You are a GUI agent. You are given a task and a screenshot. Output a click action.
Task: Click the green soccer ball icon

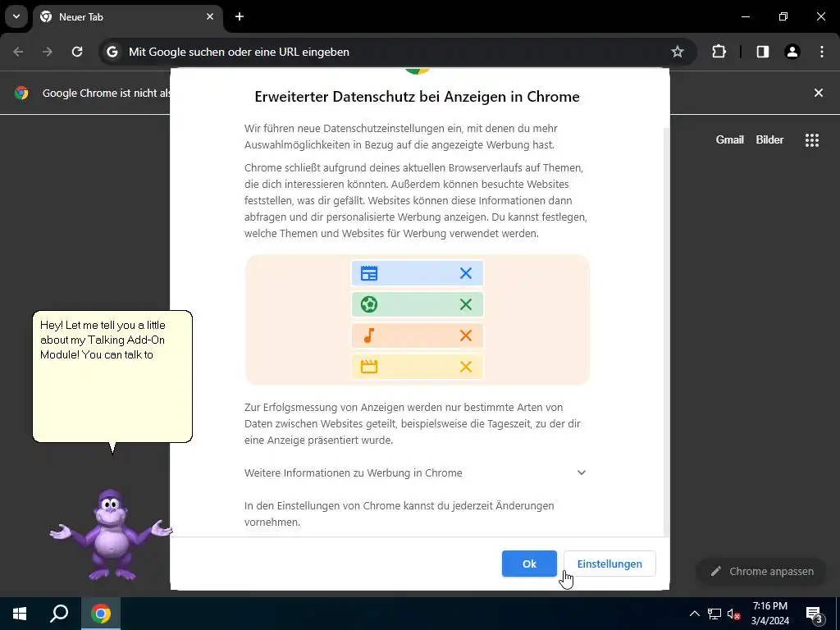click(369, 304)
